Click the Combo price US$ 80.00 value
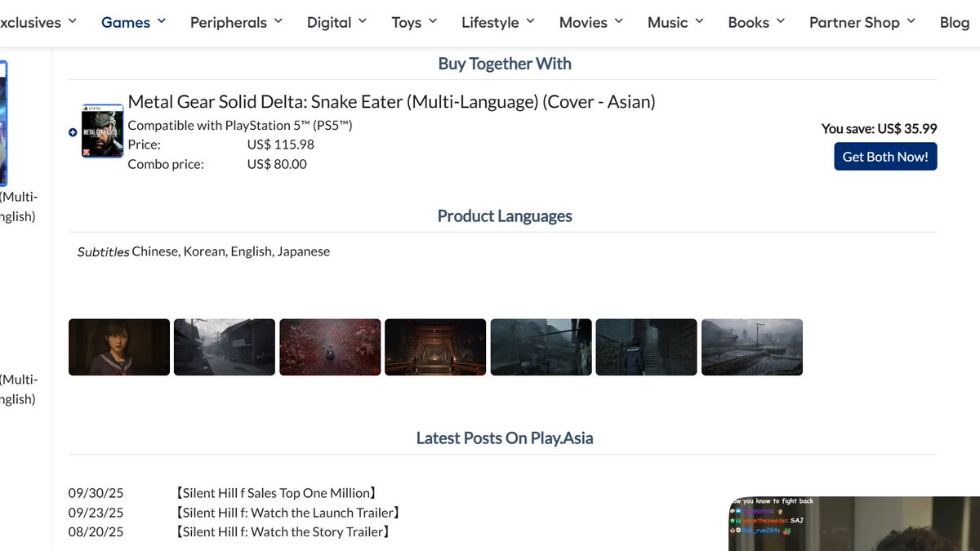Viewport: 980px width, 551px height. (277, 164)
